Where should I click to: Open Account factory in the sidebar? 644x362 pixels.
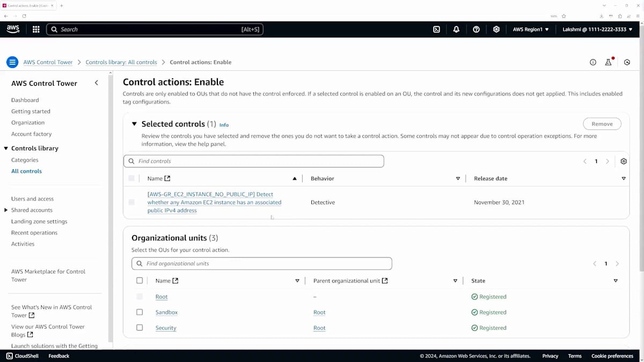tap(32, 134)
